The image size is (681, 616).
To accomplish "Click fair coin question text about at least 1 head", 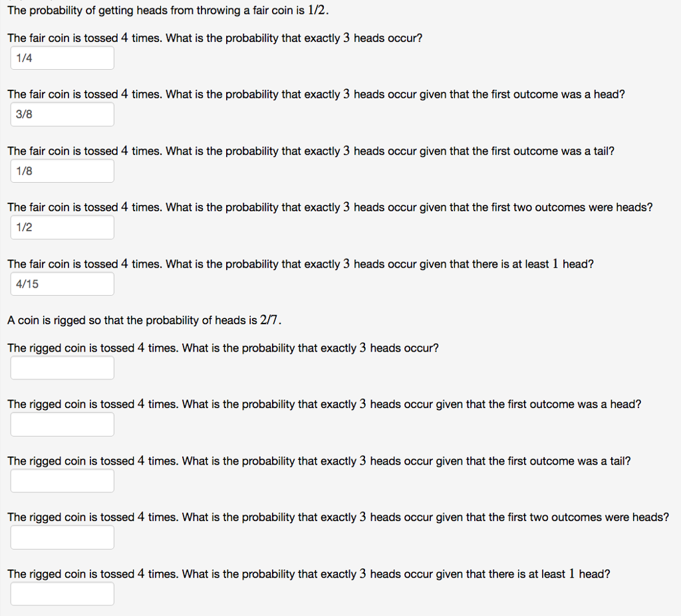I will 301,264.
